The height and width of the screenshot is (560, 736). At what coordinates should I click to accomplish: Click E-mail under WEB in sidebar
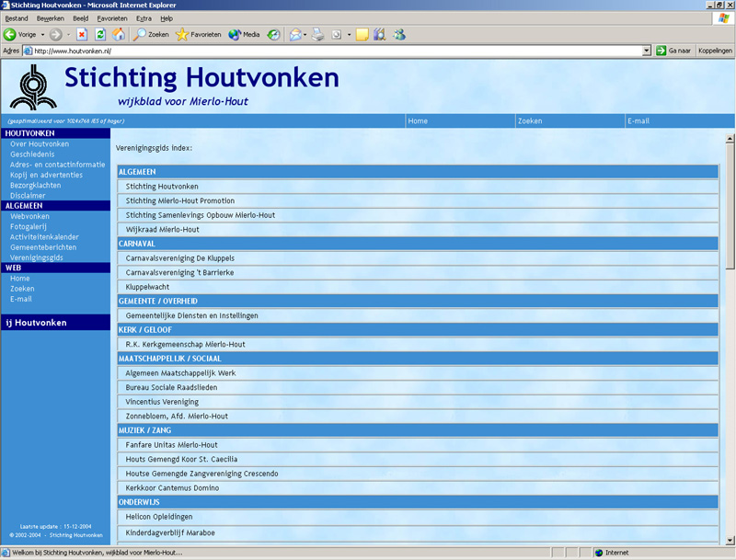pos(21,299)
